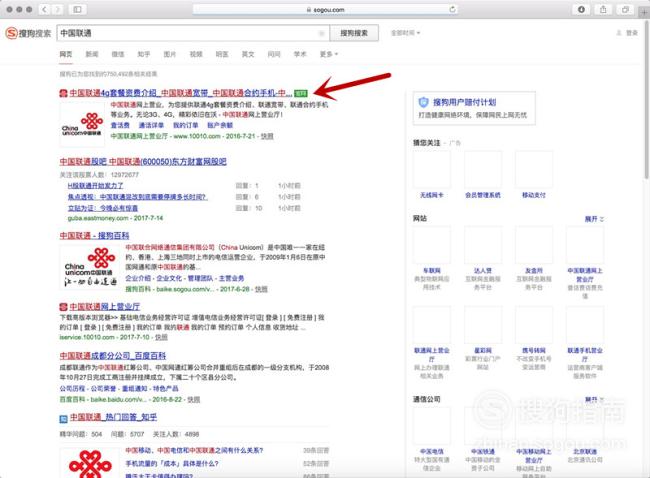Screen dimensions: 650x478
Task: Click the 联通手机营业厅 site link
Action: pyautogui.click(x=585, y=354)
